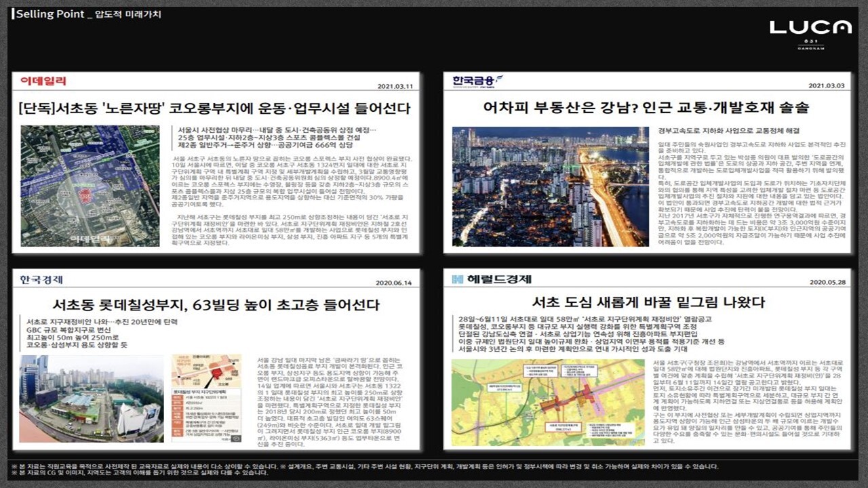The height and width of the screenshot is (488, 868).
Task: Open the headline '서초동 롯데칠성부지, 63빌딩 높이 초고층 들어선다'
Action: coord(216,305)
